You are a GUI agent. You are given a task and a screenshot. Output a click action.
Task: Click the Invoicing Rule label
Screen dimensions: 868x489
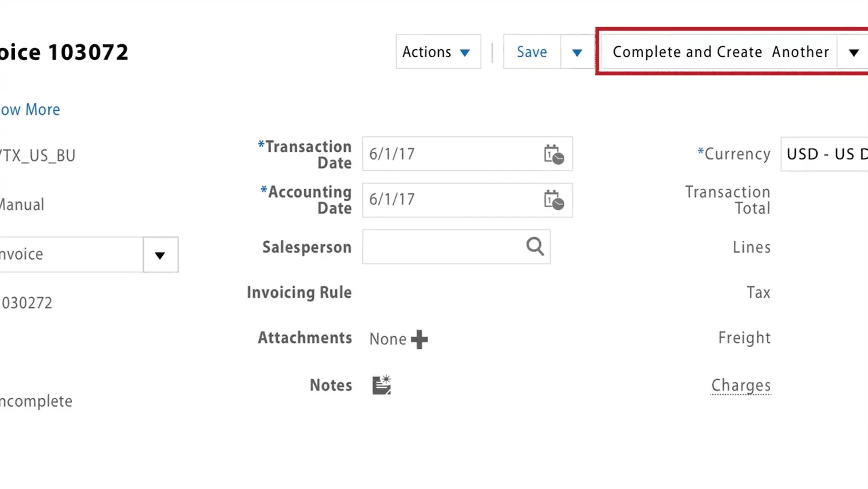click(x=299, y=292)
